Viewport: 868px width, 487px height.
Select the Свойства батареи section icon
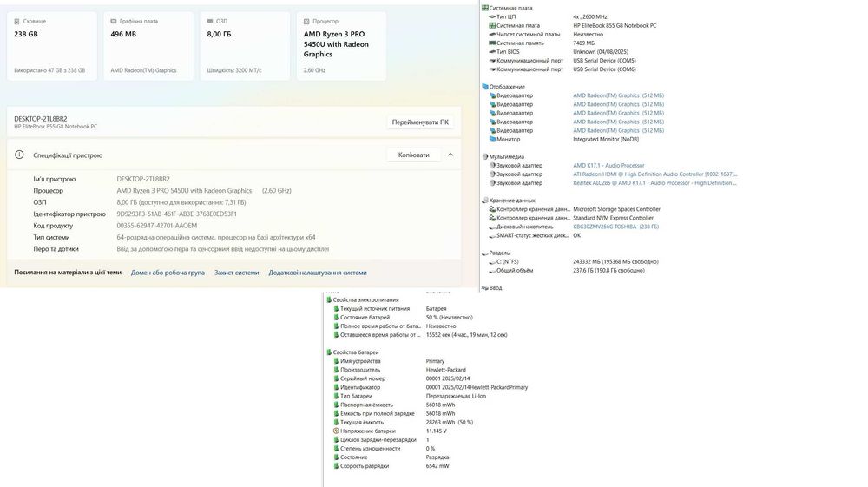tap(329, 352)
